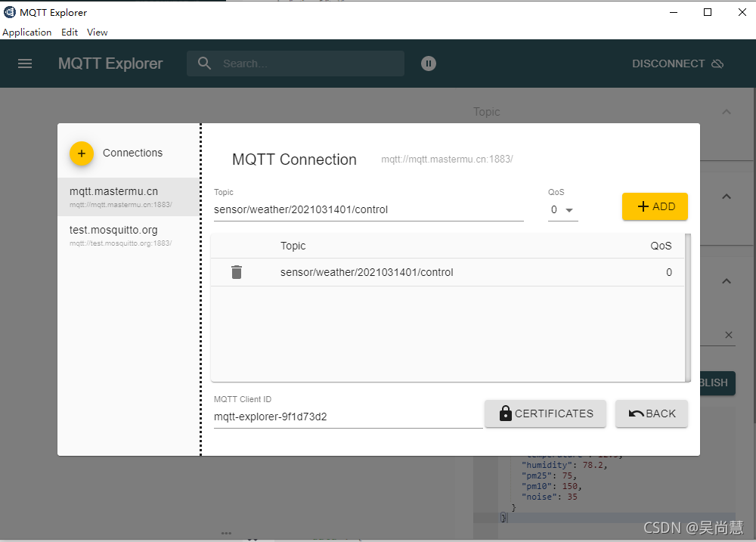The height and width of the screenshot is (542, 756).
Task: Click the lock icon on CERTIFICATES
Action: pyautogui.click(x=505, y=413)
